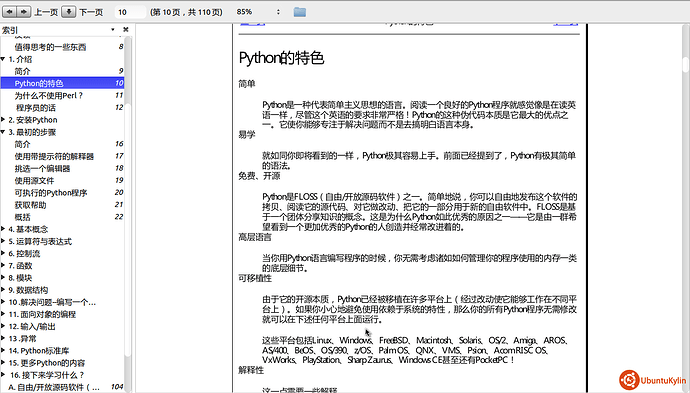Screen dimensions: 690x393
Task: Click the page number field showing 10
Action: coord(130,12)
